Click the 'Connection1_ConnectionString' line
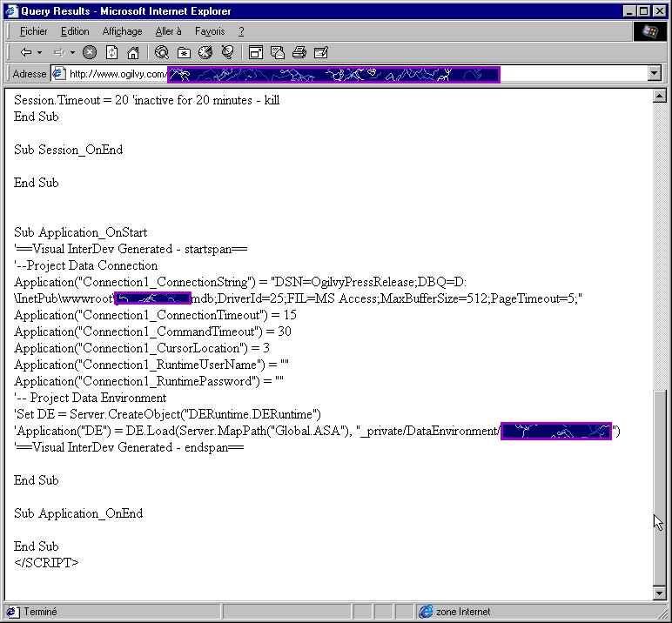 tap(240, 282)
